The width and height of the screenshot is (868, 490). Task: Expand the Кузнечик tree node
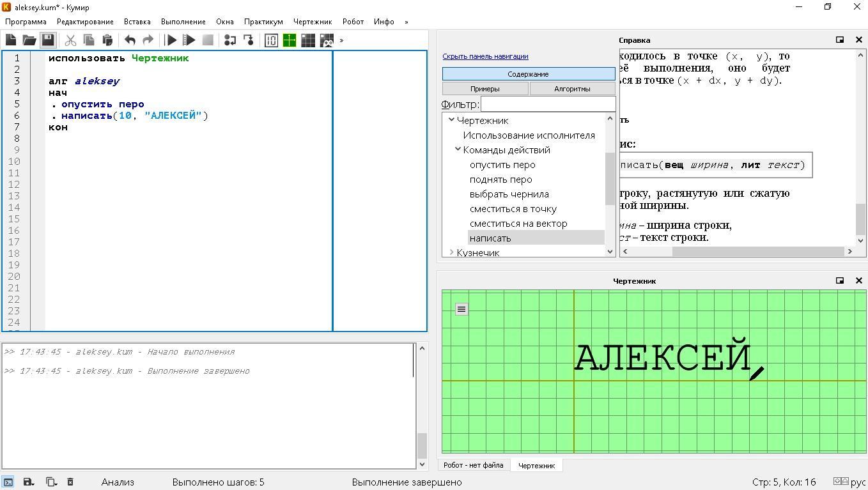pos(451,253)
